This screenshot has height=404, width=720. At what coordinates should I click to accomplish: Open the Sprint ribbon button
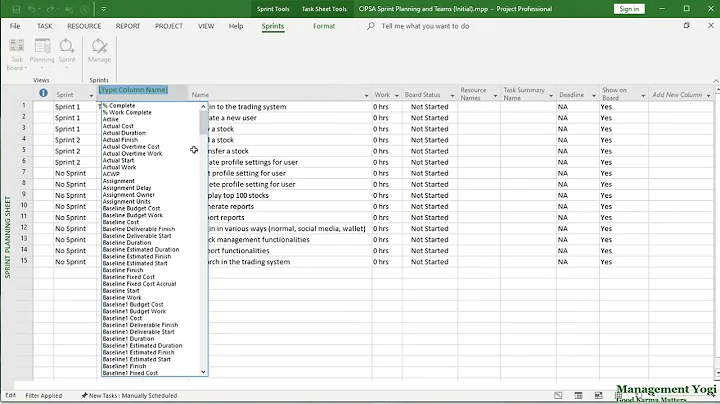(67, 54)
